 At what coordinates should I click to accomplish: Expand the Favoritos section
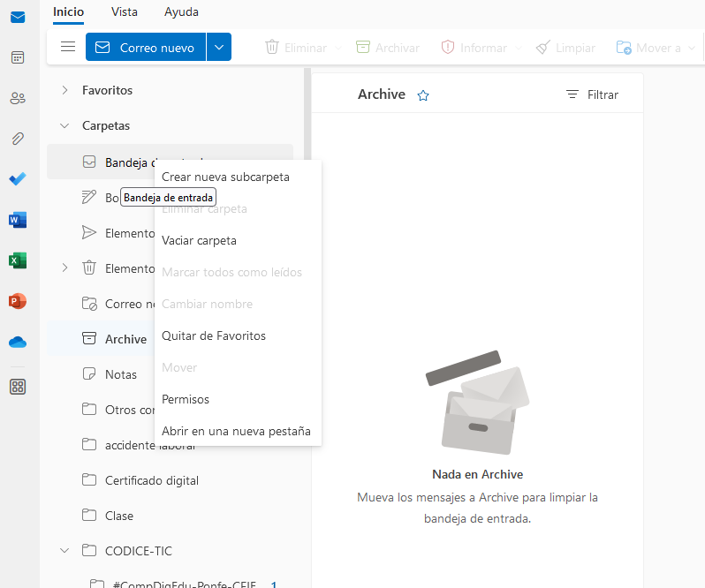[64, 90]
